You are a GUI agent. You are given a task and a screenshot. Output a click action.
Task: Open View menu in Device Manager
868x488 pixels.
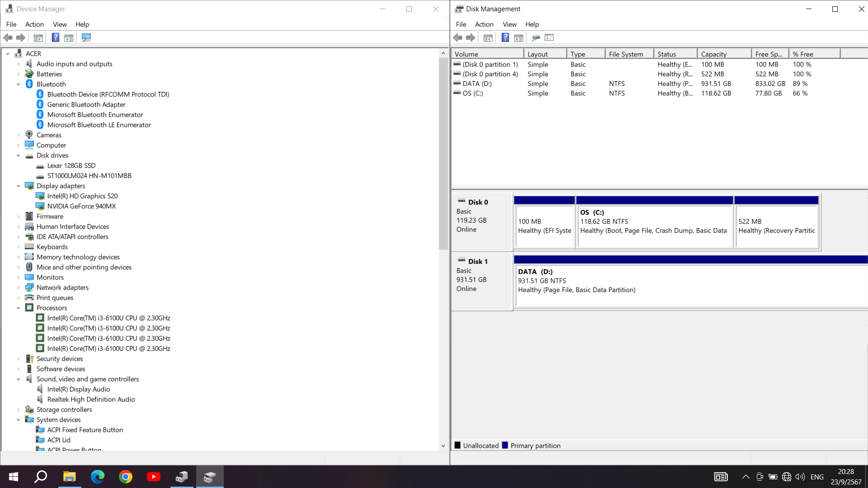click(60, 24)
